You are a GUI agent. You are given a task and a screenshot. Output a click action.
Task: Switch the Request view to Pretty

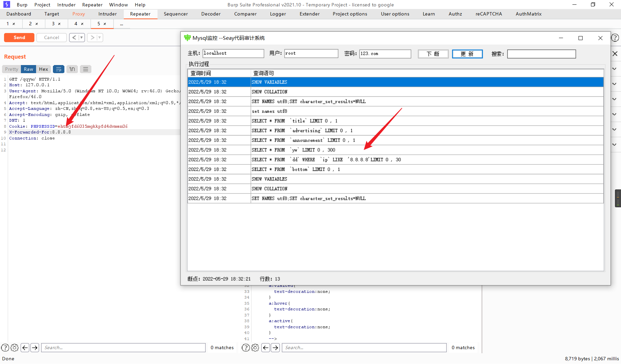pyautogui.click(x=11, y=69)
